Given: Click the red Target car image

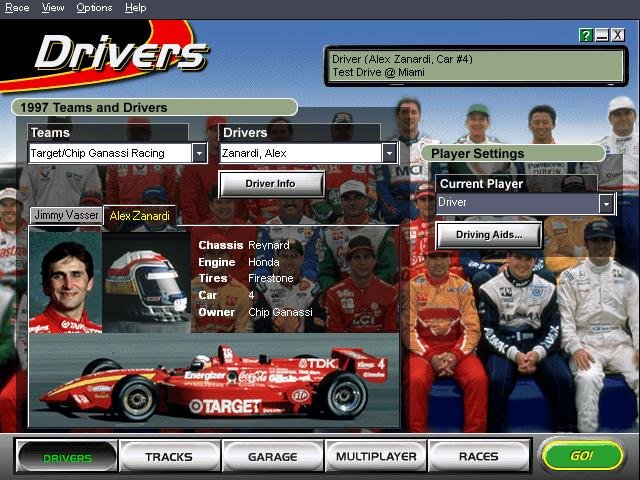Looking at the screenshot, I should coord(213,380).
